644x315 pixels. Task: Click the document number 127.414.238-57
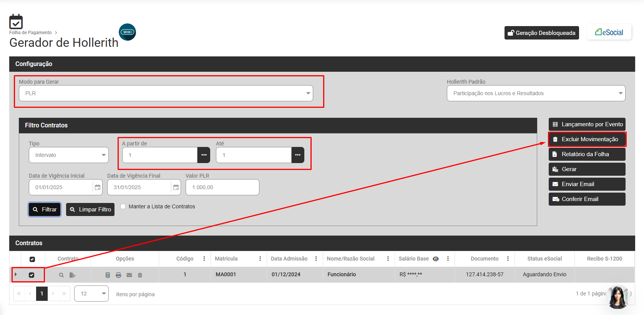(x=485, y=274)
